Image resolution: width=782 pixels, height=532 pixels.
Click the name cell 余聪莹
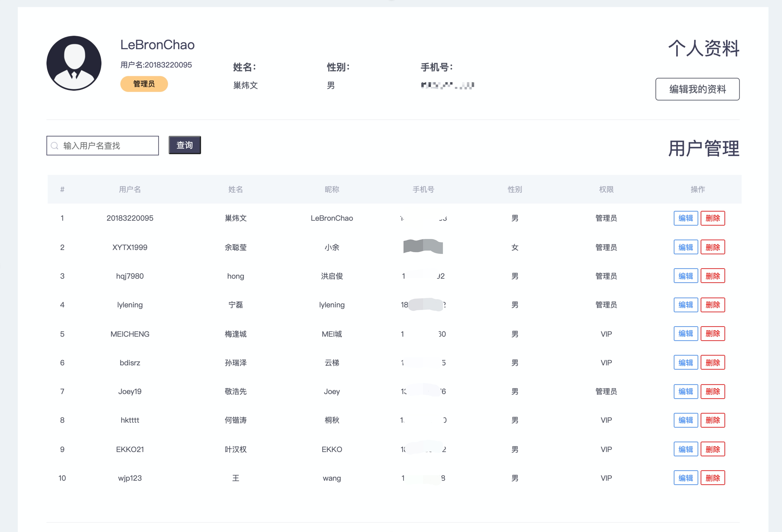(236, 247)
